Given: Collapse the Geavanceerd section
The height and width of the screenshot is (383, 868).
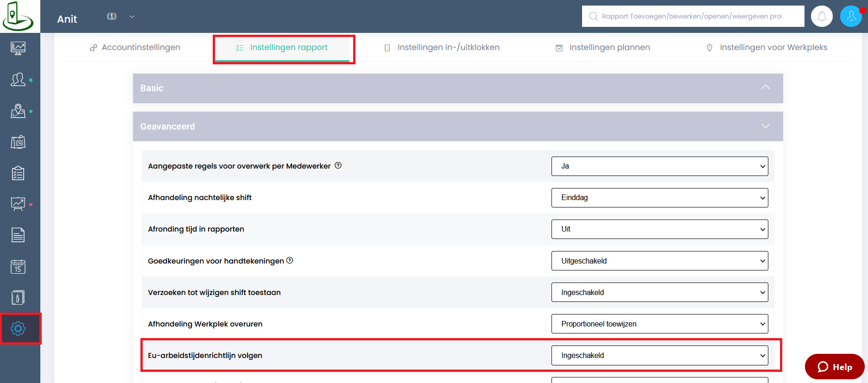Looking at the screenshot, I should coord(765,126).
